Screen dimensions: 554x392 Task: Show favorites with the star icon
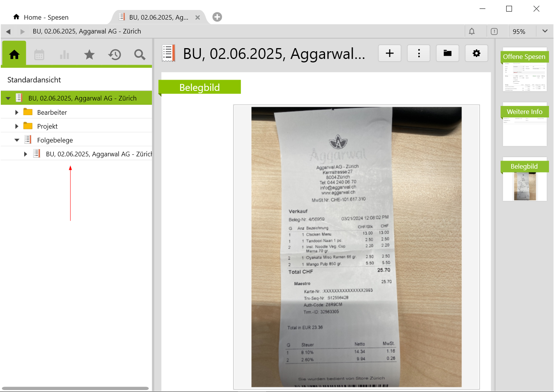[89, 55]
